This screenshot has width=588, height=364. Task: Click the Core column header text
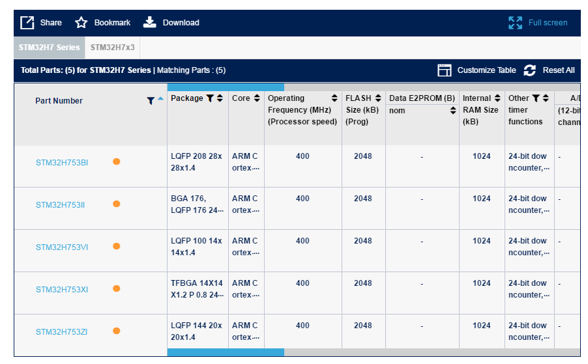[x=241, y=98]
